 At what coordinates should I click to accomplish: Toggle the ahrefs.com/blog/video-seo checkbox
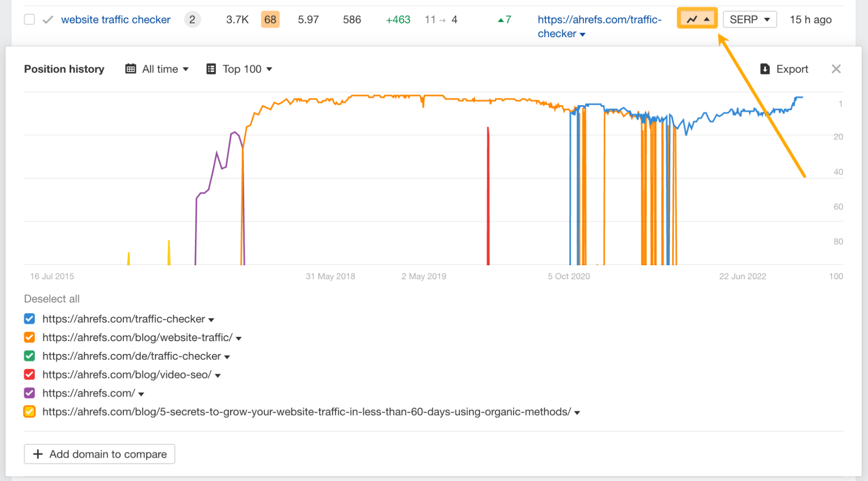[x=30, y=374]
